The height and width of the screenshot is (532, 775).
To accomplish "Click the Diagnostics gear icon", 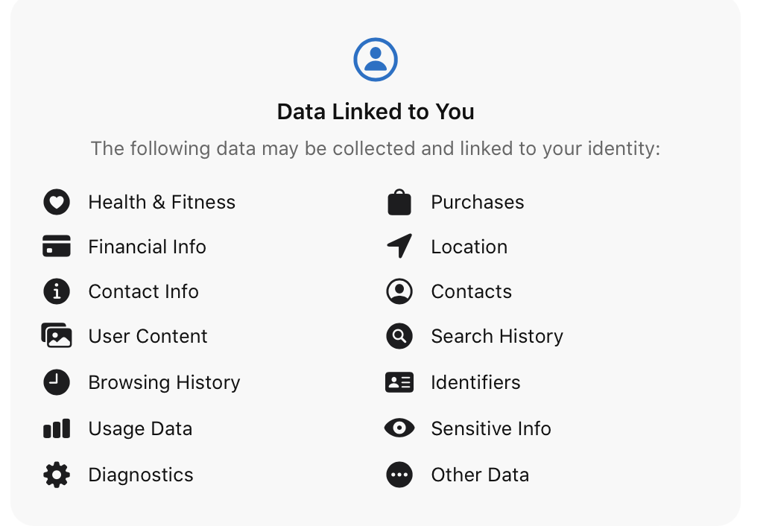I will click(57, 475).
